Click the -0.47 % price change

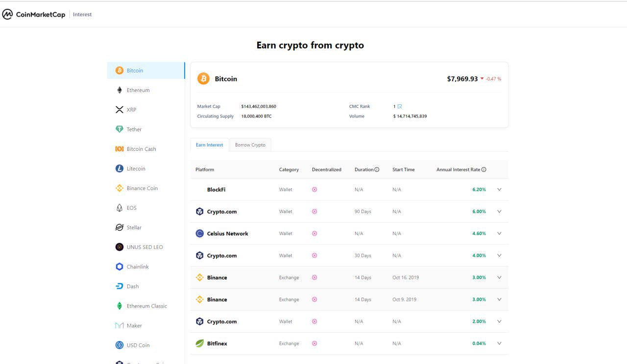(493, 79)
